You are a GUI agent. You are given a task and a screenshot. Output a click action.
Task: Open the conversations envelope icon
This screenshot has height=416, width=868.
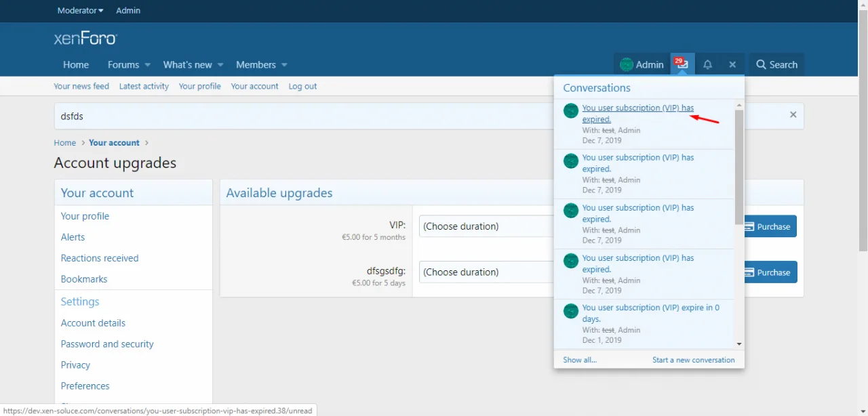tap(682, 64)
